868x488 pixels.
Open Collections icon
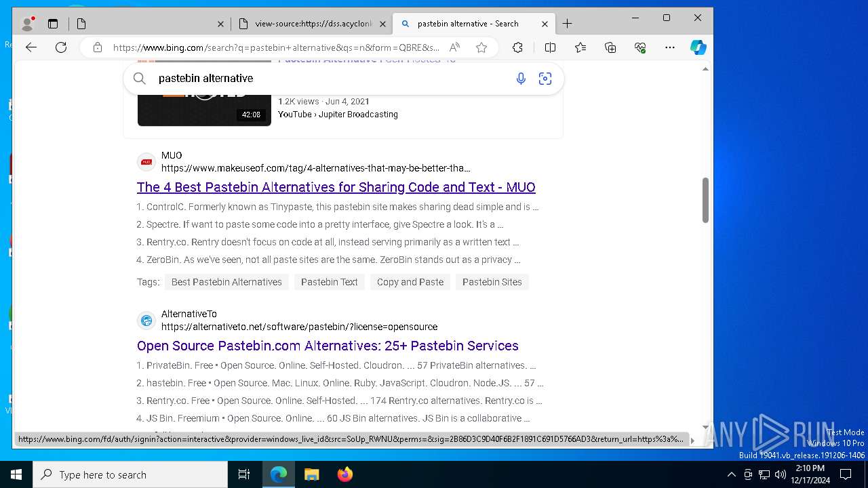[610, 47]
